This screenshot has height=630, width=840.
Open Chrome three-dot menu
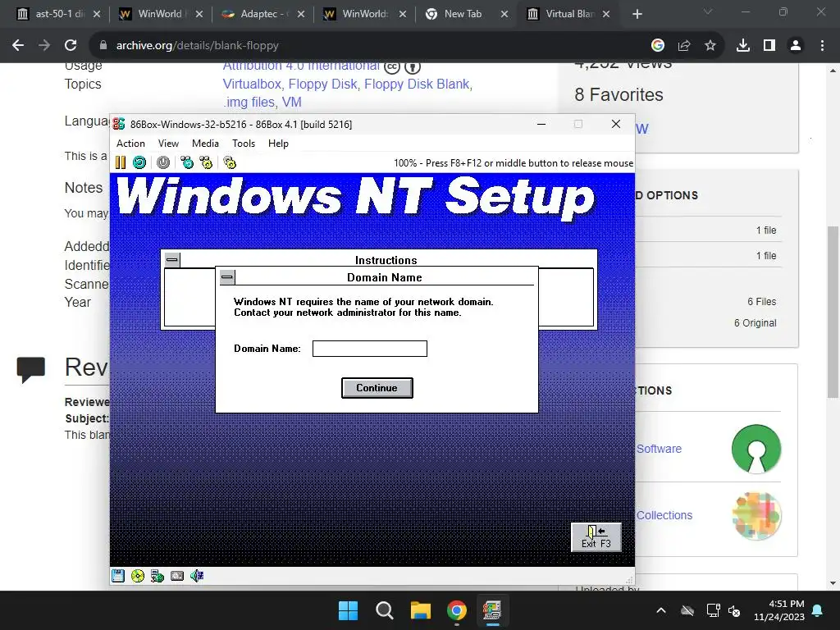click(x=822, y=46)
